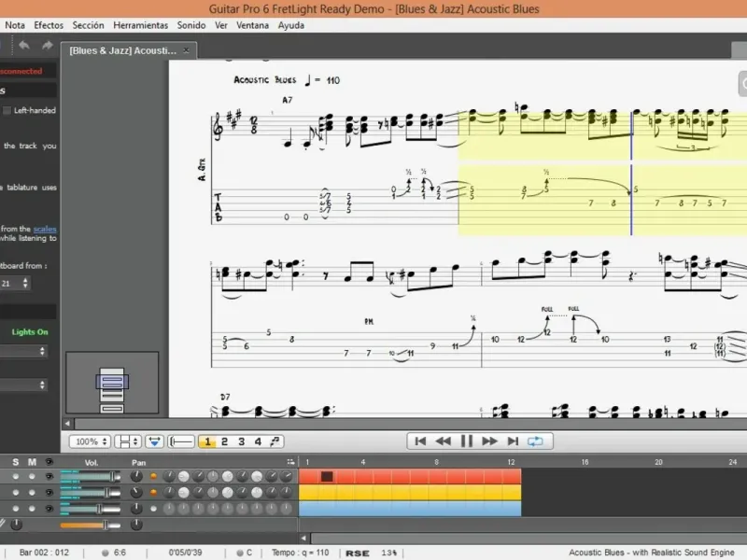Open the Ayuda menu

tap(291, 25)
